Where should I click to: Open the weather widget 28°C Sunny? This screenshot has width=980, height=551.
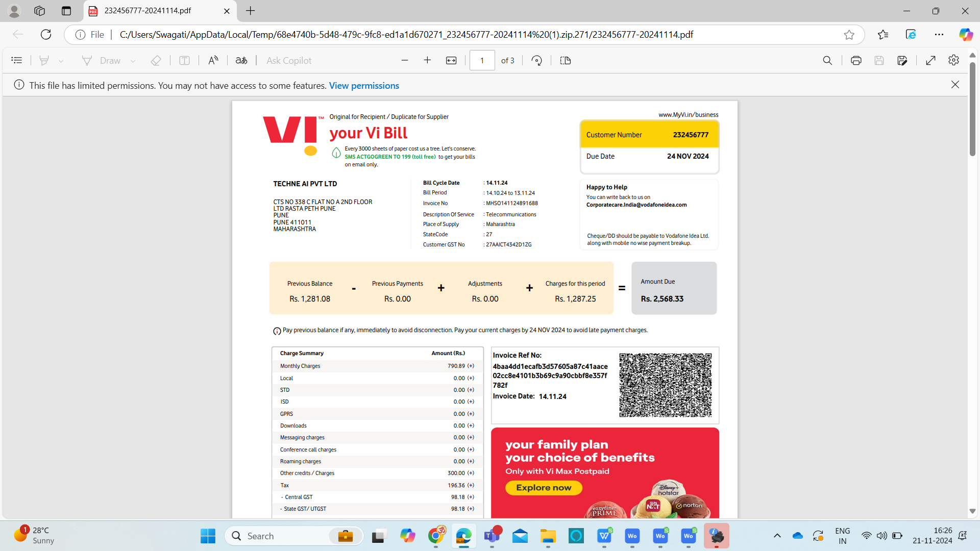click(x=35, y=536)
